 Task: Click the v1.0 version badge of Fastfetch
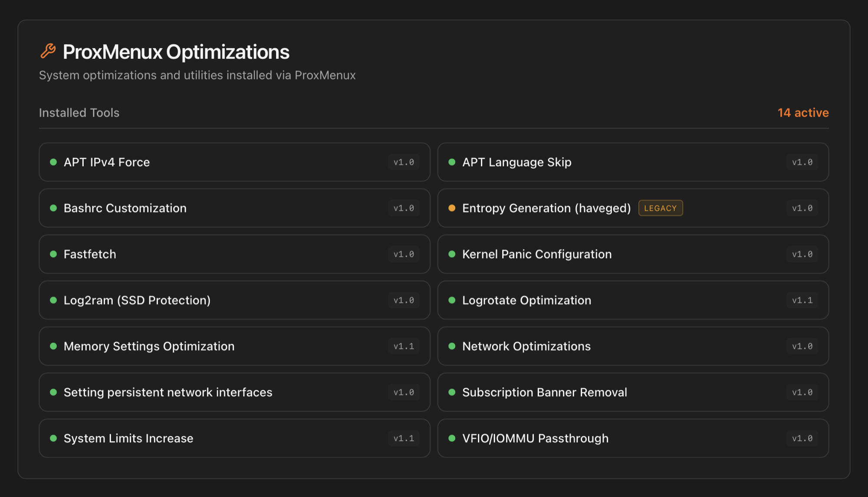(x=404, y=254)
